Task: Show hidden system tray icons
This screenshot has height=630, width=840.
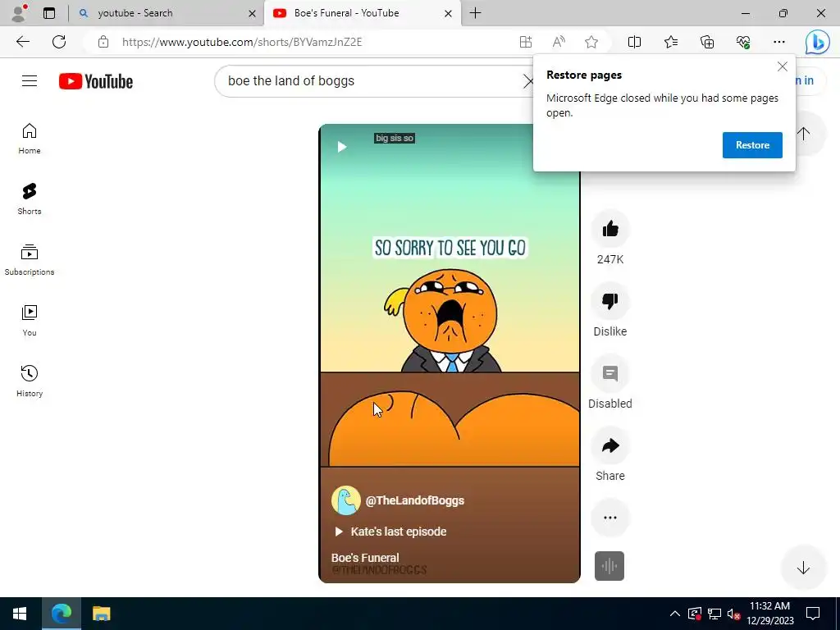Action: point(675,614)
